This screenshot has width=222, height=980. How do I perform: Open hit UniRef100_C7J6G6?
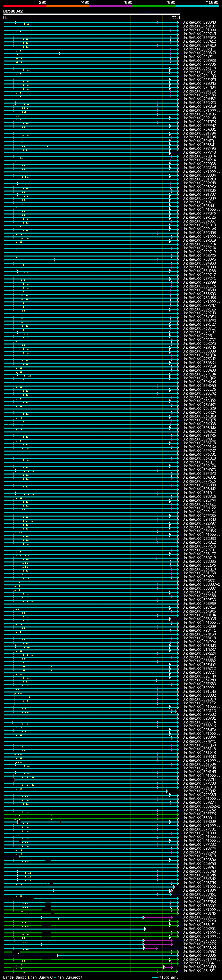[x=199, y=940]
